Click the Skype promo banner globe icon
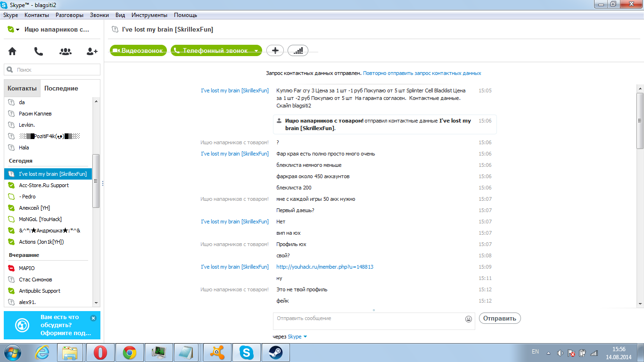The width and height of the screenshot is (644, 362). click(x=22, y=325)
